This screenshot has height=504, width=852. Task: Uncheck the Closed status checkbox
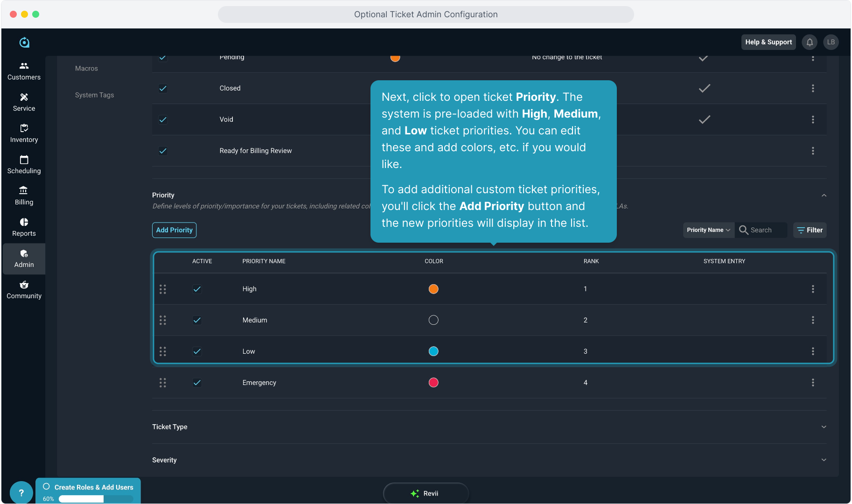[163, 88]
